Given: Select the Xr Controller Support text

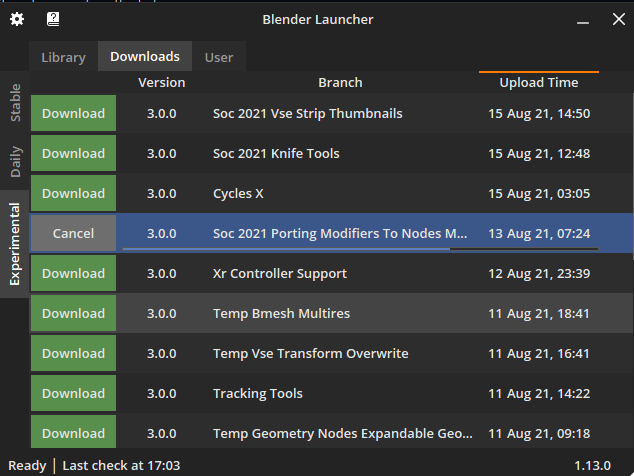Looking at the screenshot, I should pos(280,274).
